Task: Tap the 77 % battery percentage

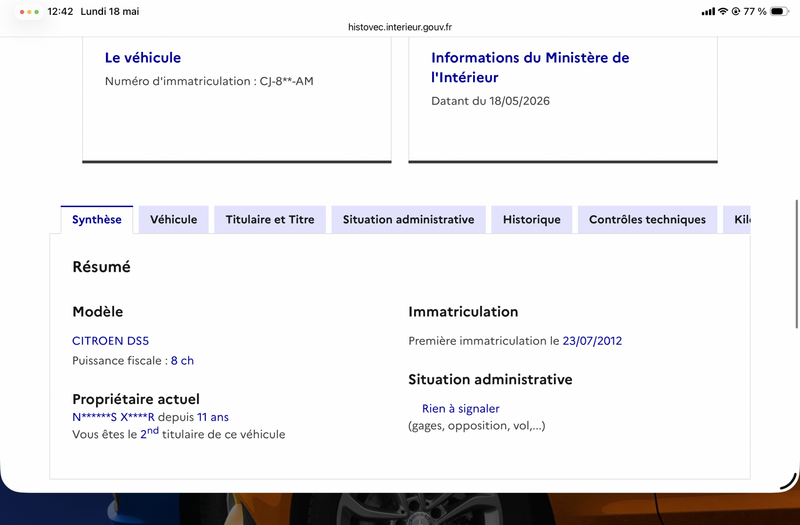Action: (x=755, y=11)
